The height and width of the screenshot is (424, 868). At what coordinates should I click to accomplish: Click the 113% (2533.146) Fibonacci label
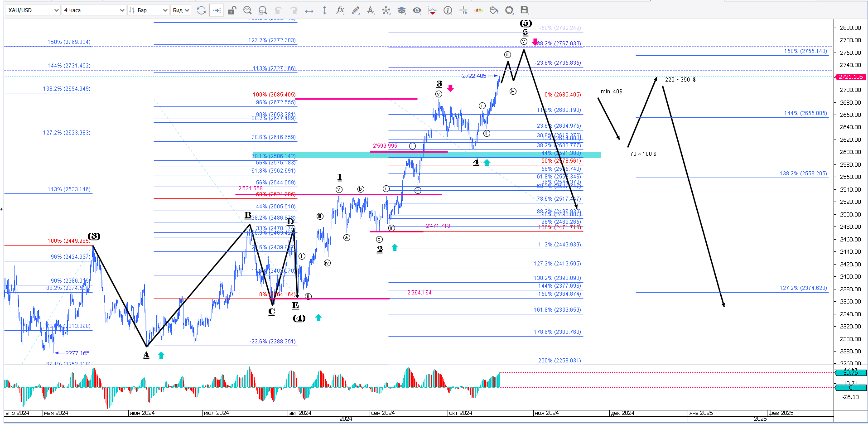[x=69, y=189]
